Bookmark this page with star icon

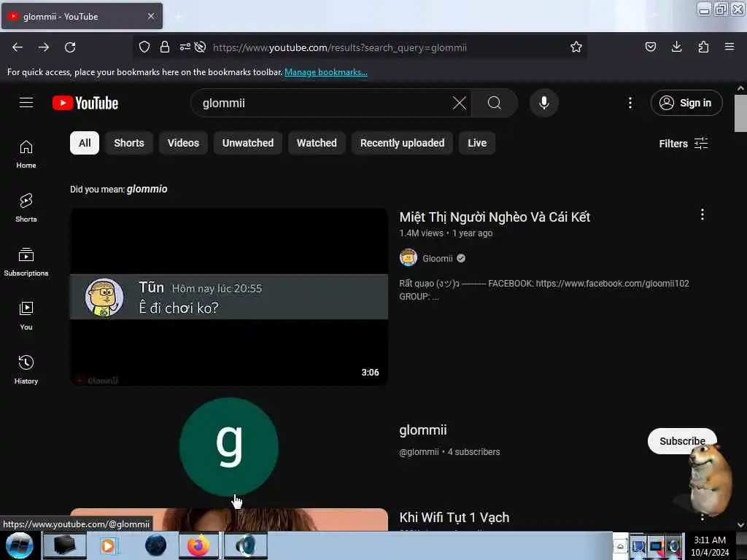point(576,47)
